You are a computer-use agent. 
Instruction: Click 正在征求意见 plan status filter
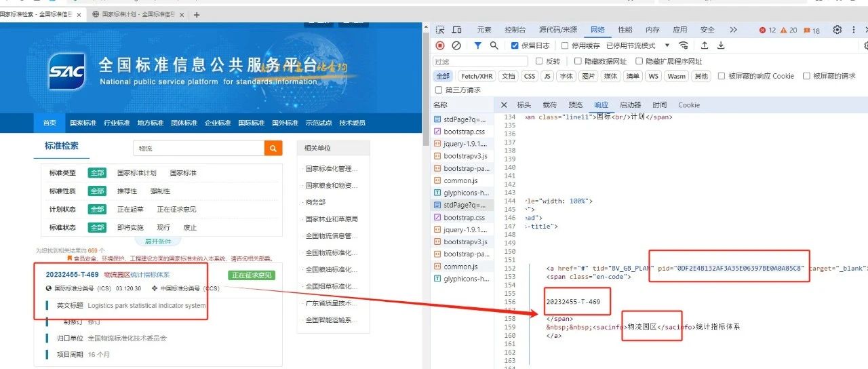tap(177, 209)
